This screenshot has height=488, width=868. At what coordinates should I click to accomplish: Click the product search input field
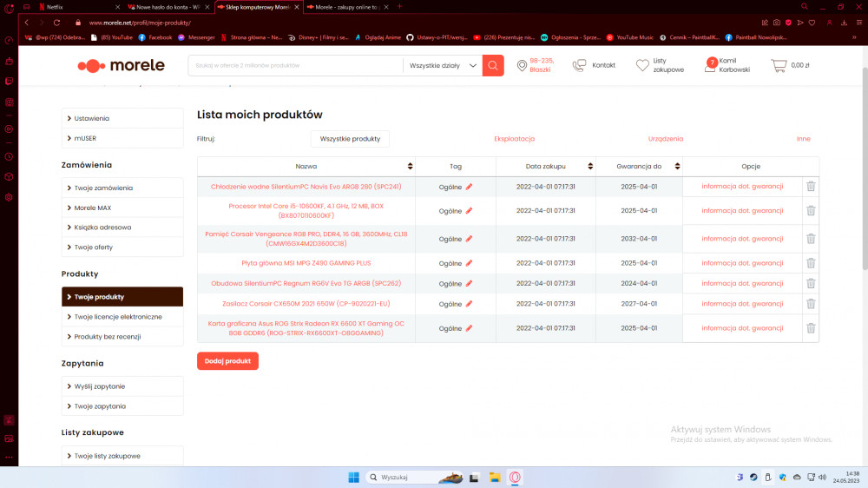295,65
